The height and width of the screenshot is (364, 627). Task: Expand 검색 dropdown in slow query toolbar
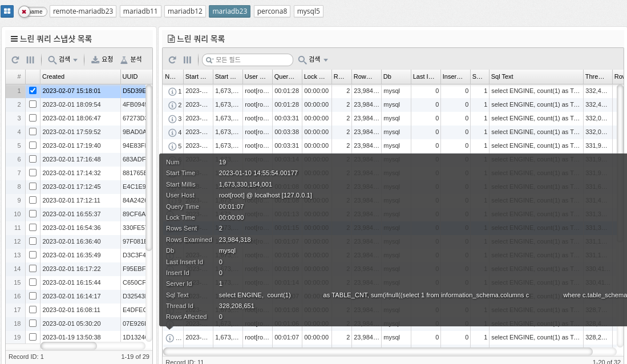pos(313,60)
